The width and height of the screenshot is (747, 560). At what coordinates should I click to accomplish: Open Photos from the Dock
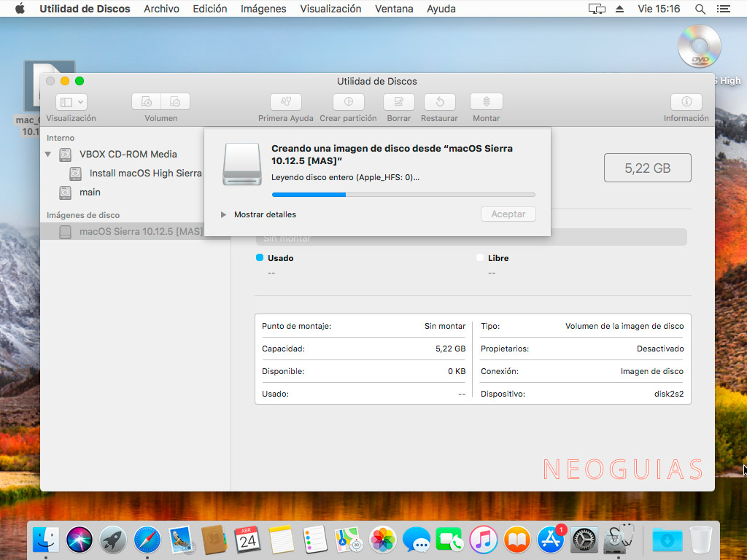[x=382, y=540]
